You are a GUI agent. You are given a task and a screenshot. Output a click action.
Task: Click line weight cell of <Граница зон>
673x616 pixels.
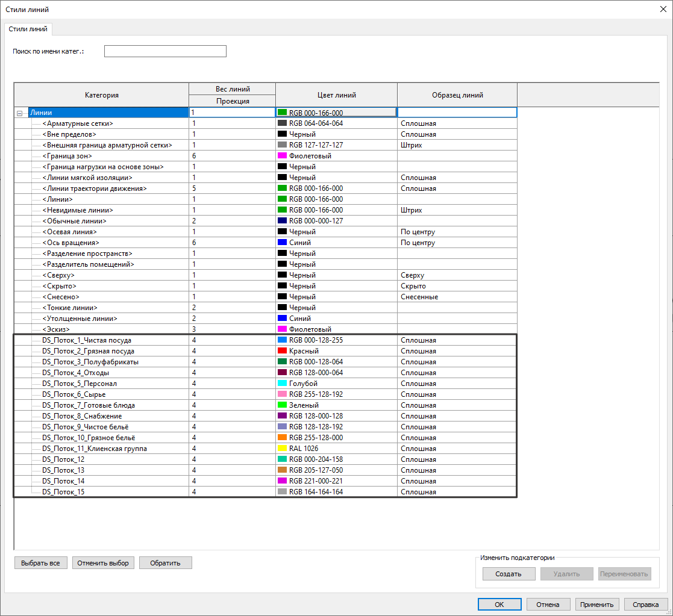pyautogui.click(x=232, y=156)
